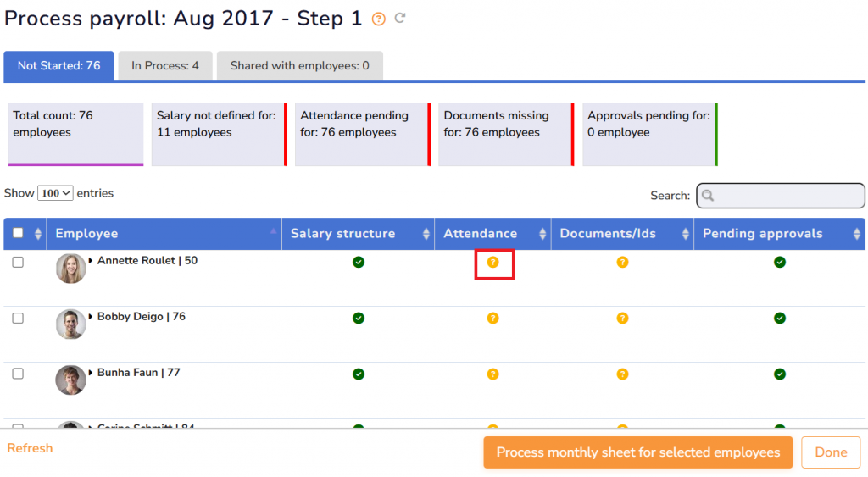Image resolution: width=868 pixels, height=477 pixels.
Task: Click Bunha Faun's attendance pending icon
Action: pos(493,374)
